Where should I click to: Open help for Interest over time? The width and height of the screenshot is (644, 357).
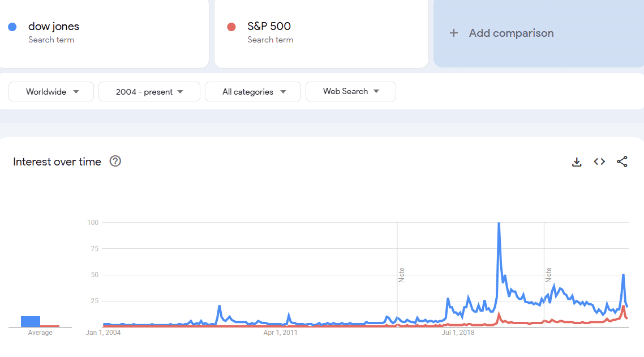[x=115, y=161]
